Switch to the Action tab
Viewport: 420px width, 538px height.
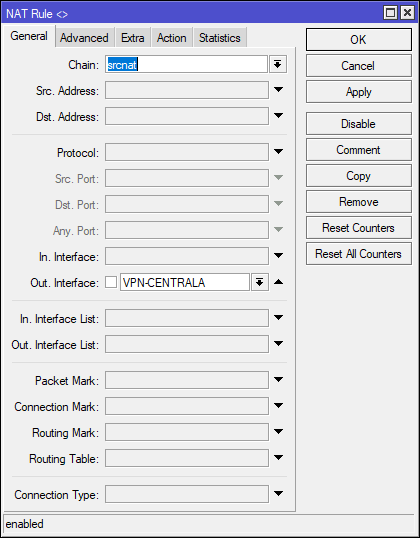coord(172,37)
